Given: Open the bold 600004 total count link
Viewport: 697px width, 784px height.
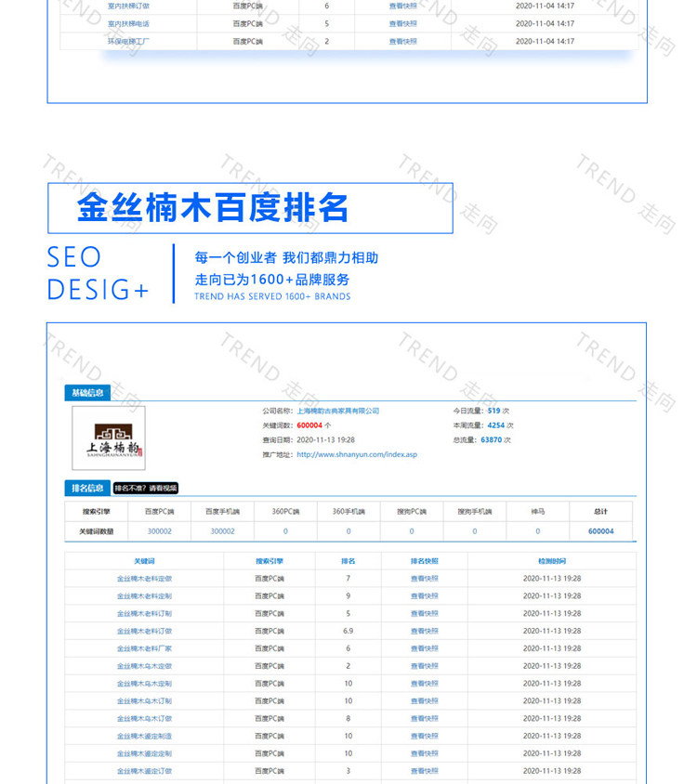Looking at the screenshot, I should click(x=601, y=531).
